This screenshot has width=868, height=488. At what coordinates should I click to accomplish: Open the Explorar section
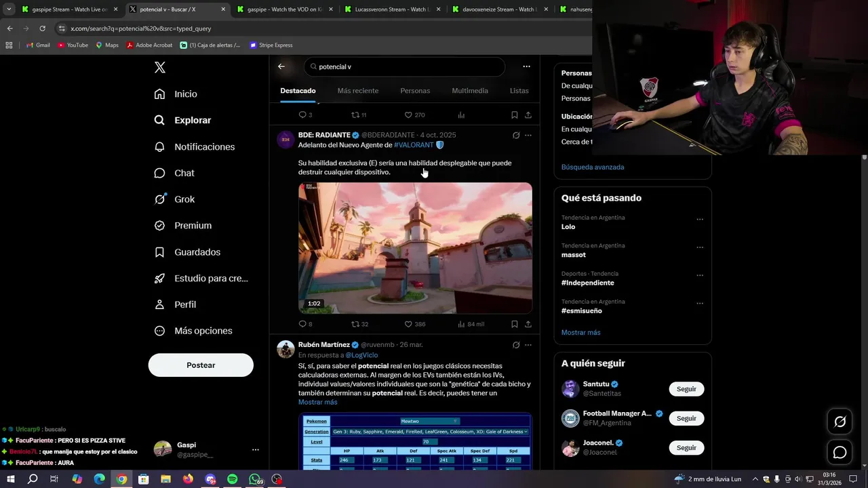point(182,120)
